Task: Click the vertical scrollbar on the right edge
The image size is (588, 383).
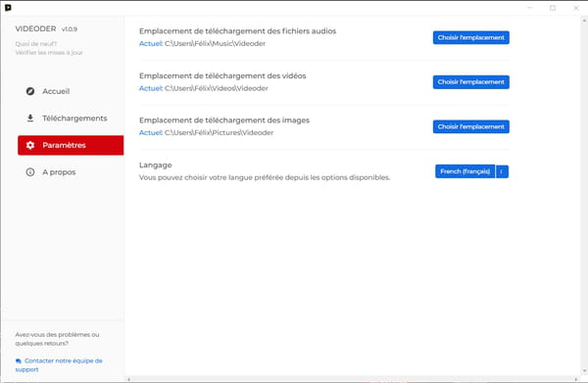Action: click(x=584, y=195)
